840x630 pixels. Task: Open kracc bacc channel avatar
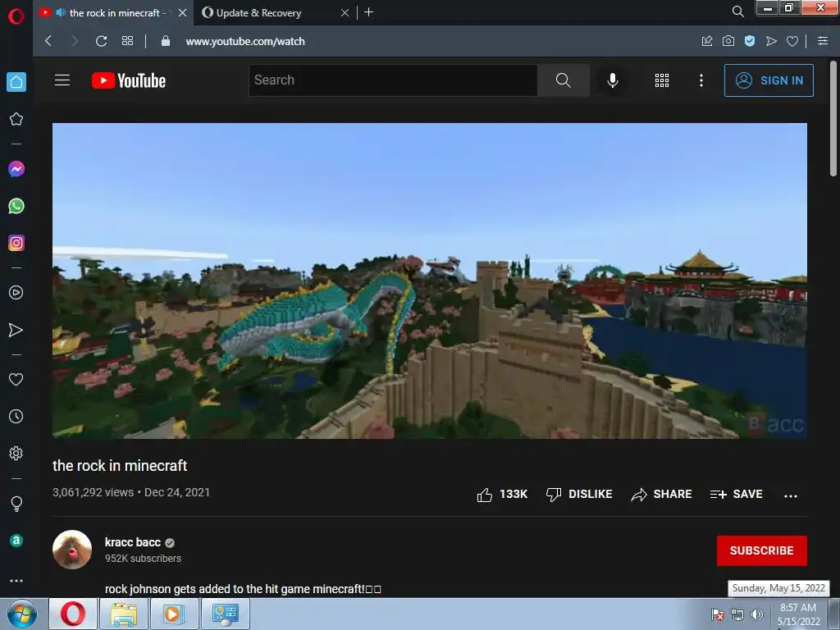[x=72, y=550]
